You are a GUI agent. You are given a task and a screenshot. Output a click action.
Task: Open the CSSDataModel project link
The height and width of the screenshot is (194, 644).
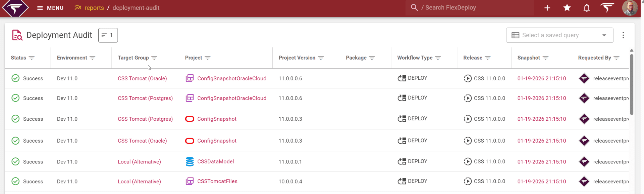coord(215,162)
